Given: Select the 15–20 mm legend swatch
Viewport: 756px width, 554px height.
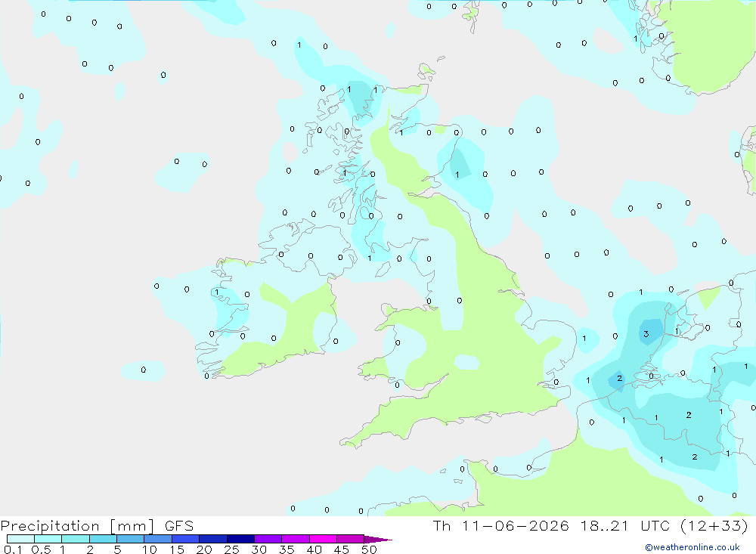Looking at the screenshot, I should (185, 539).
